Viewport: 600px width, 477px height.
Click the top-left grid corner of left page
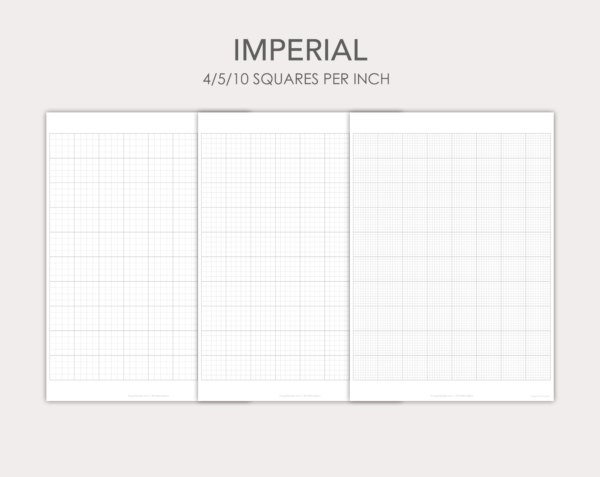click(x=50, y=133)
